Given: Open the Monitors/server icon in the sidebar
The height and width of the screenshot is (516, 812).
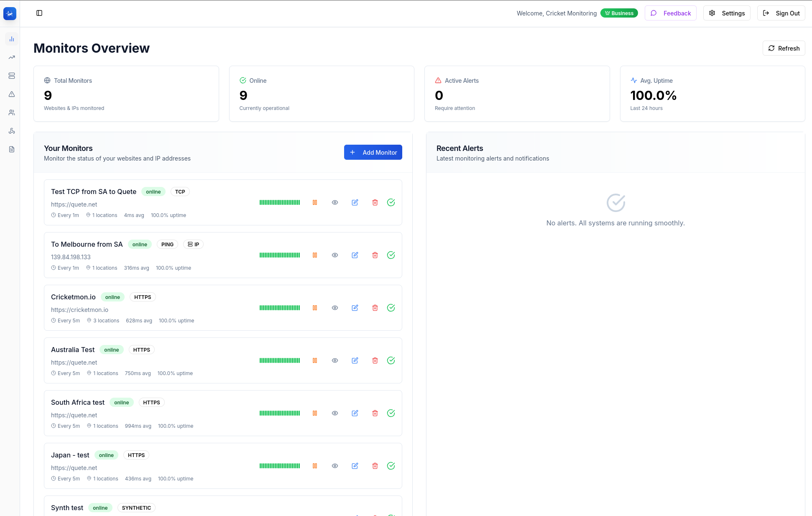Looking at the screenshot, I should (11, 76).
